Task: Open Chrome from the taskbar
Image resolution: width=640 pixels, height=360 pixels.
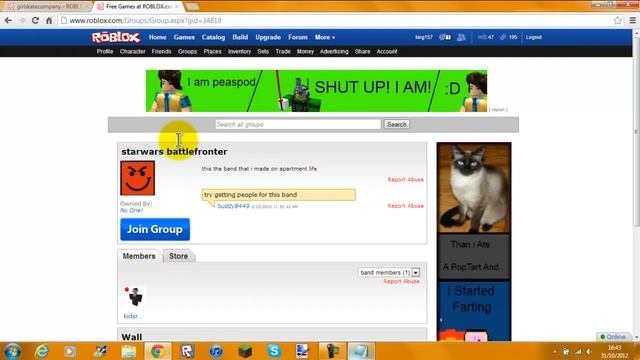Action: pos(158,351)
